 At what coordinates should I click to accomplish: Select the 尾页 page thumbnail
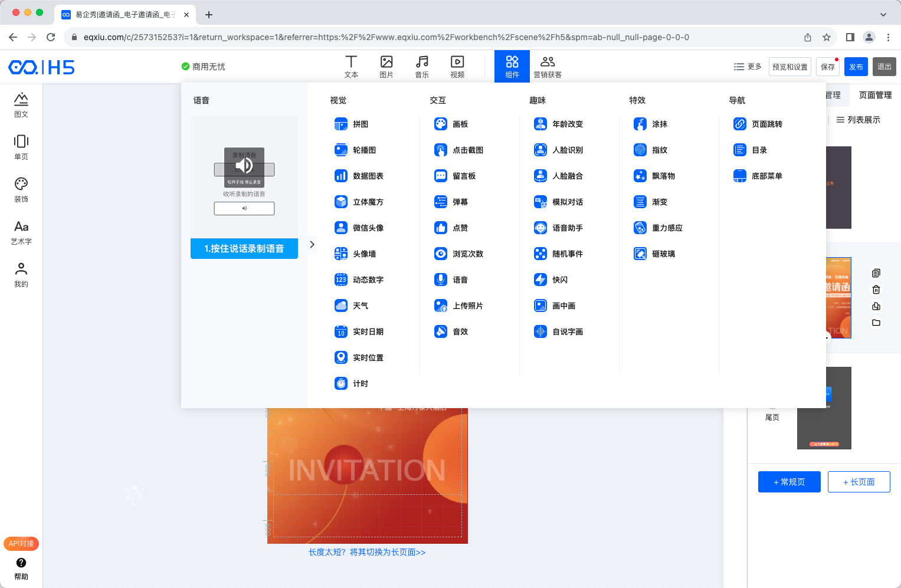tap(824, 408)
